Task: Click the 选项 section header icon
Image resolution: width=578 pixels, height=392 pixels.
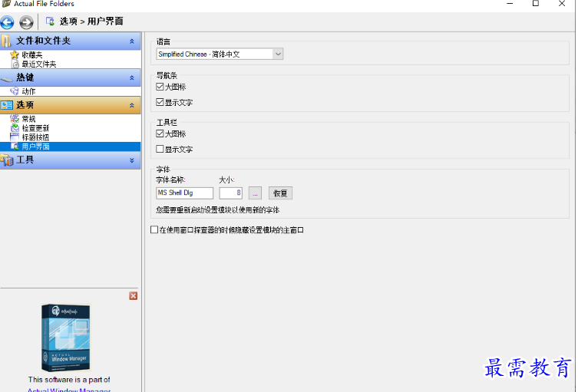Action: 7,105
